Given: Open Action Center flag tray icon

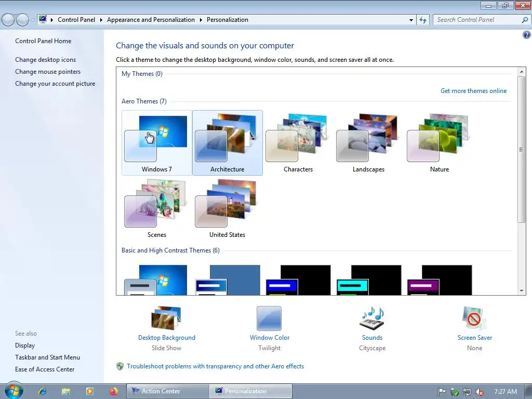Looking at the screenshot, I should click(442, 392).
